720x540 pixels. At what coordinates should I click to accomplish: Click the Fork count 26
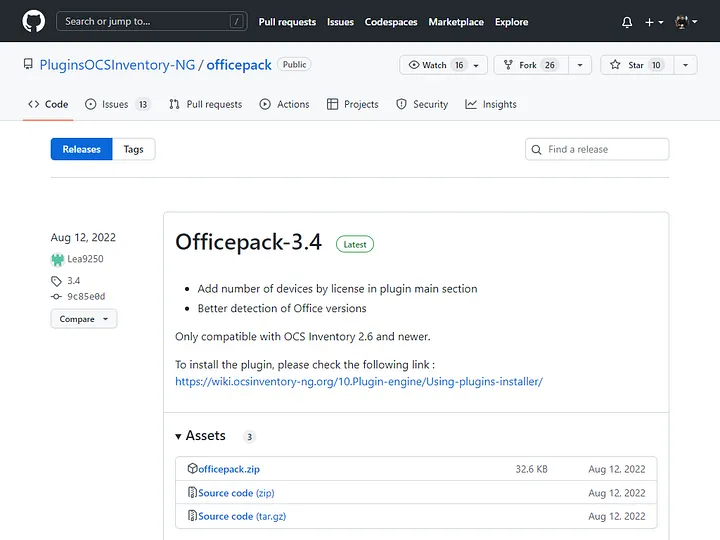coord(550,65)
